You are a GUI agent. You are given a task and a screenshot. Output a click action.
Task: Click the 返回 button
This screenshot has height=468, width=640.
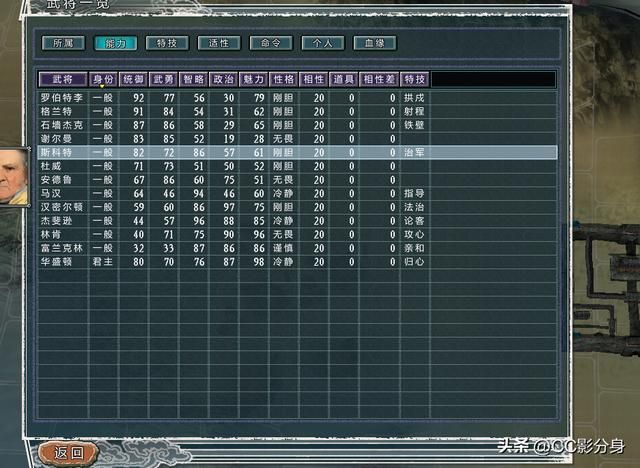click(x=69, y=452)
